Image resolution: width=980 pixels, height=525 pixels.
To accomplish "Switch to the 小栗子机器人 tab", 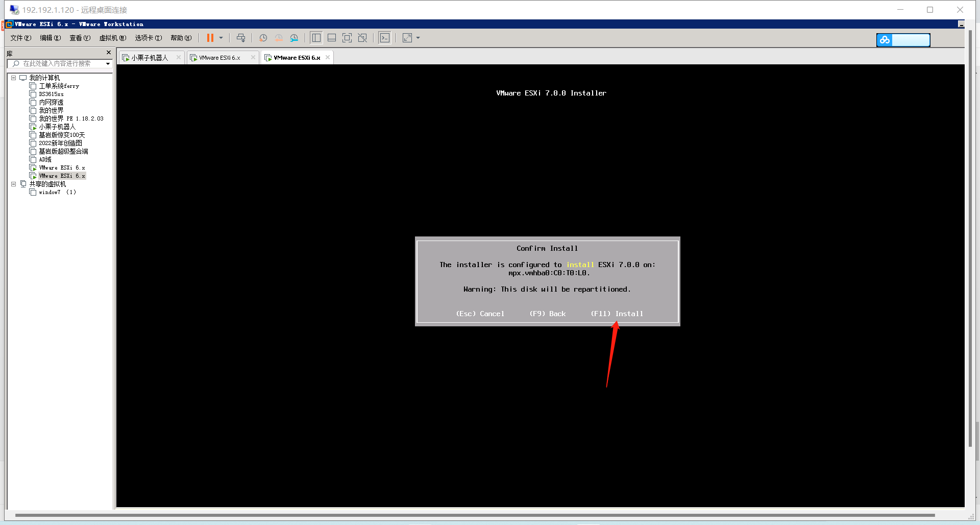I will pyautogui.click(x=149, y=58).
